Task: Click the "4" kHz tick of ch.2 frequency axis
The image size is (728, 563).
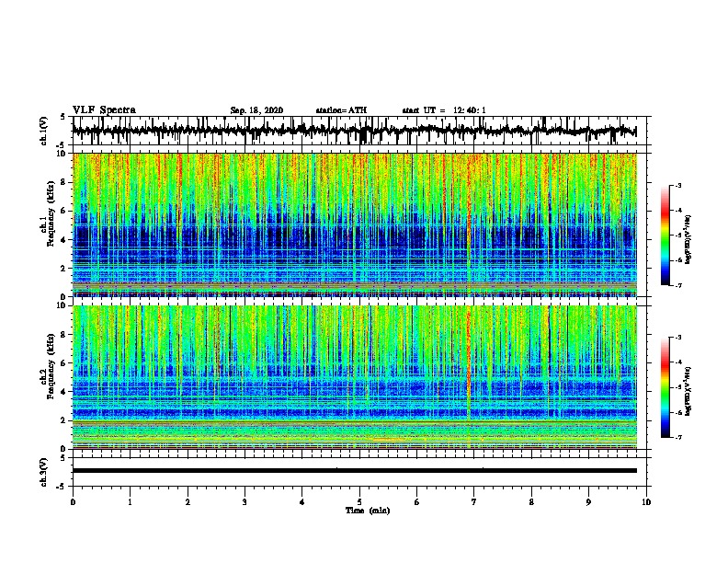Action: click(65, 392)
